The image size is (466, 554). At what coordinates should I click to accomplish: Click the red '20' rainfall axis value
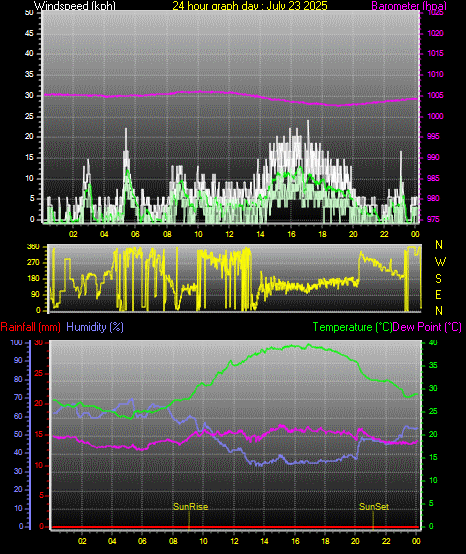coord(39,403)
